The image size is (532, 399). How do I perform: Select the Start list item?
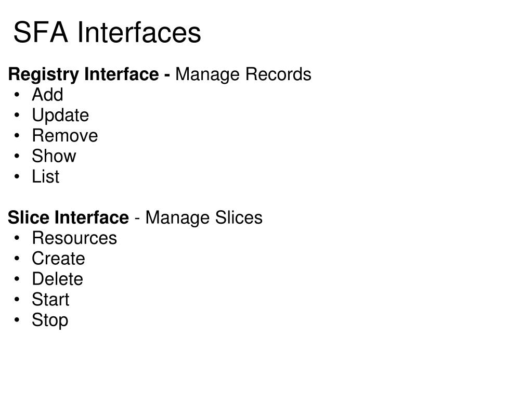[x=50, y=299]
